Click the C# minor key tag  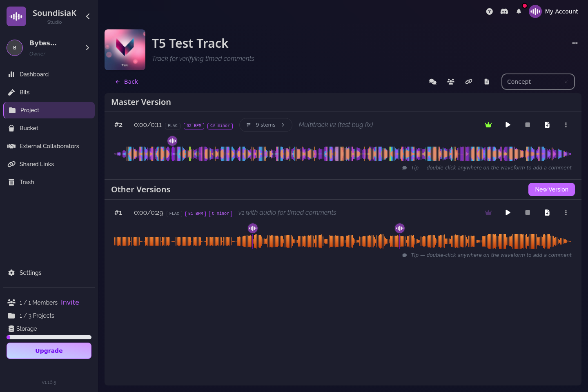[x=220, y=126]
